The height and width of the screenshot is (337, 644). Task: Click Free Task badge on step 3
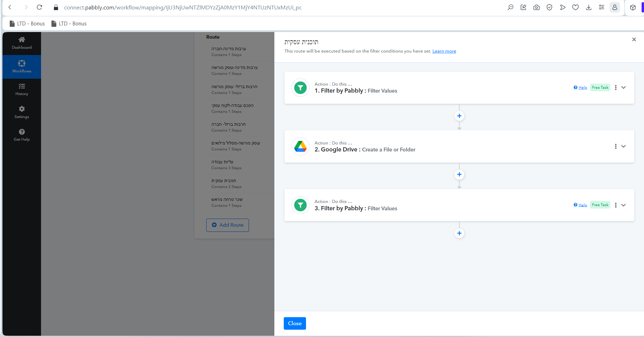[600, 205]
